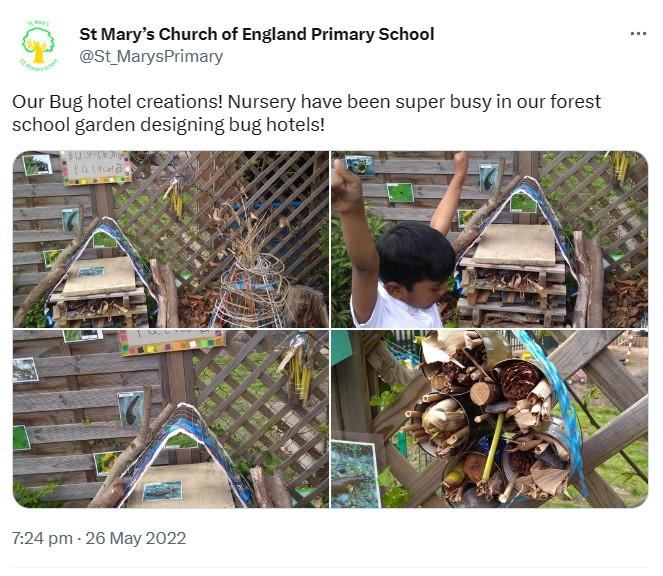Open the tweet's more options menu
The height and width of the screenshot is (576, 663).
638,34
